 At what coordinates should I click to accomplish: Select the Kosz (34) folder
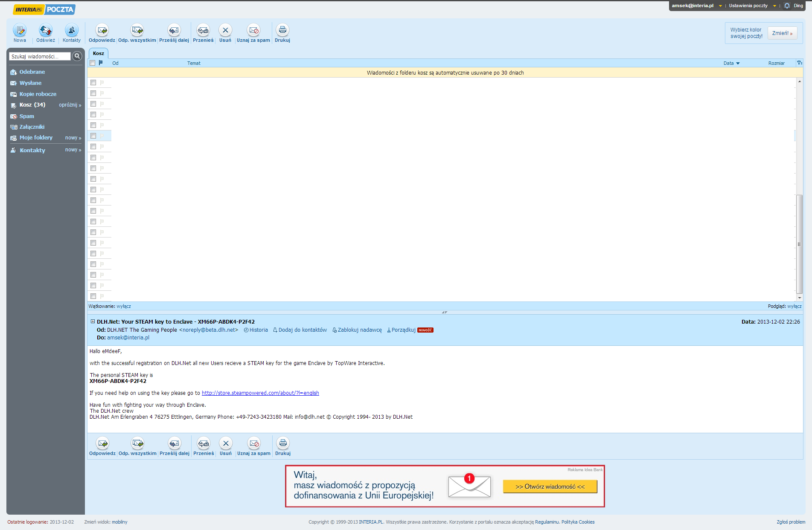pos(32,105)
